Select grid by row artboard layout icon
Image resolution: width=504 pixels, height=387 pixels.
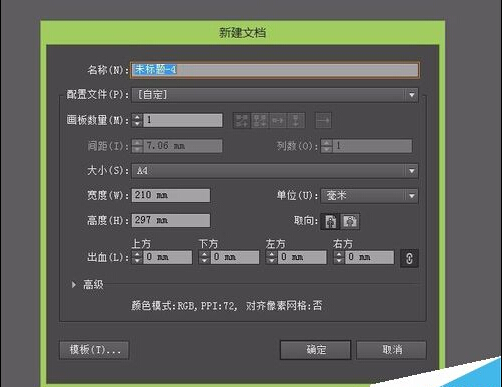242,120
